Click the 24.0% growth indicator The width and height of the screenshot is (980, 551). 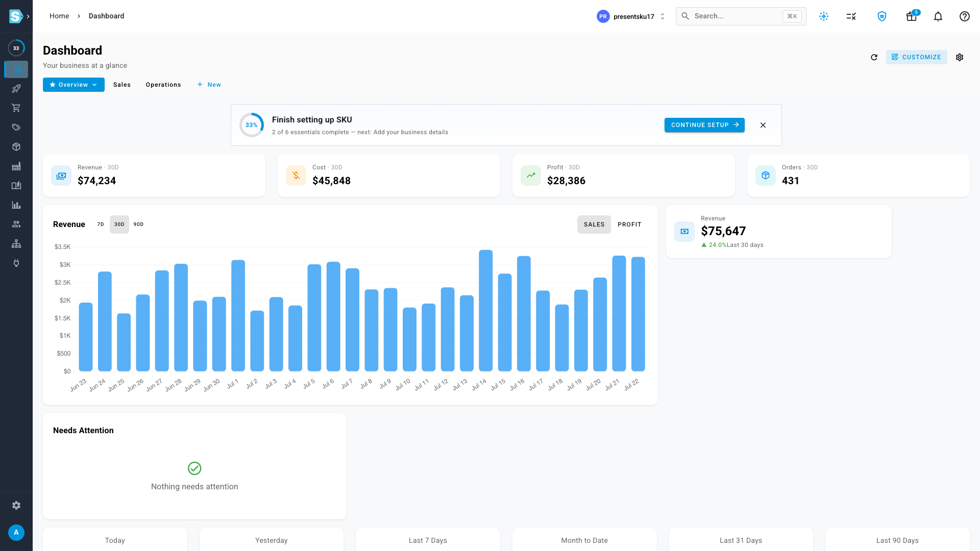(714, 245)
